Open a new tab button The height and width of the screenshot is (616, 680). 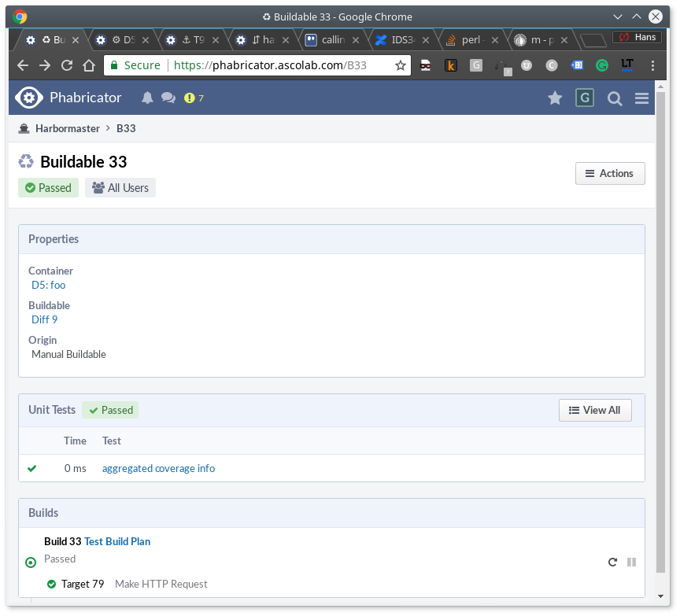[x=593, y=40]
